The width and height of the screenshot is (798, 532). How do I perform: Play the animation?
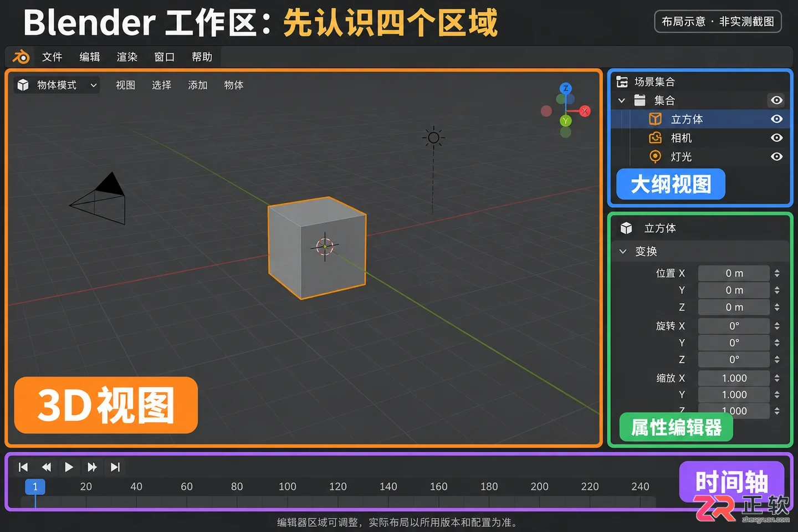(x=69, y=467)
